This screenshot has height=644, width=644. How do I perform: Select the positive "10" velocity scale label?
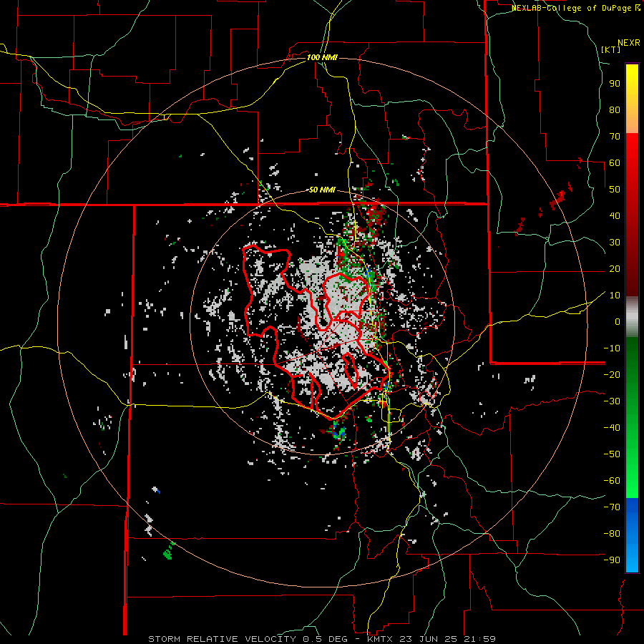click(x=615, y=296)
